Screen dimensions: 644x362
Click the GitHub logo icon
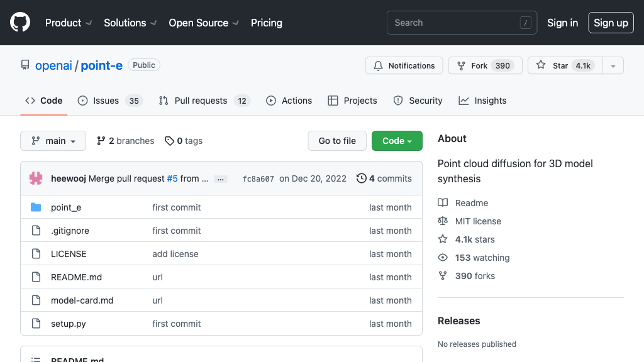pyautogui.click(x=20, y=23)
